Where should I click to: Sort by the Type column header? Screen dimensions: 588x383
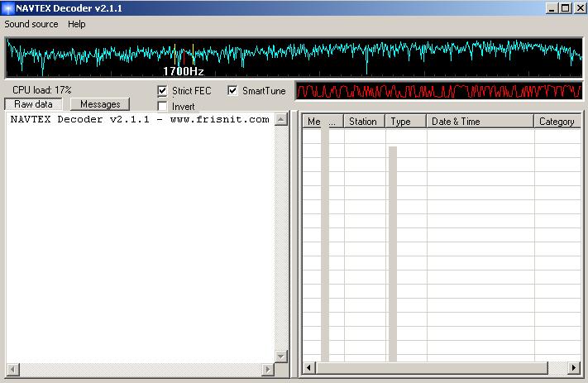point(406,122)
